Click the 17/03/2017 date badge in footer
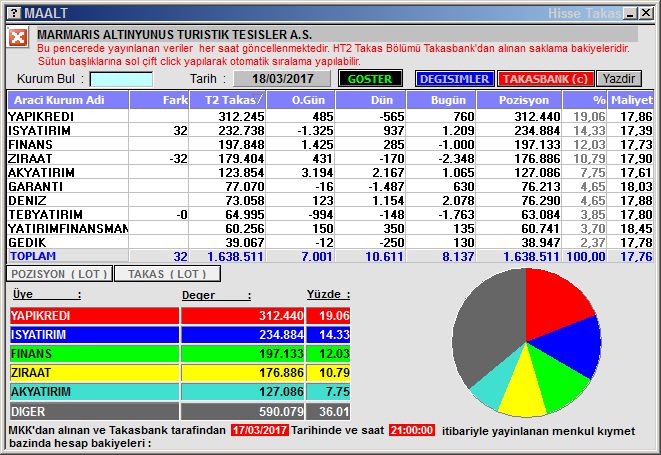Viewport: 661px width, 455px height. click(x=260, y=430)
